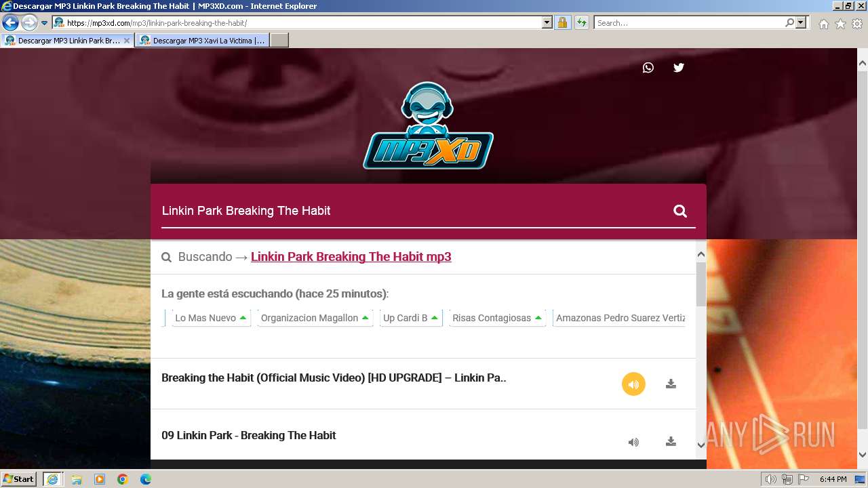Open Microsoft Edge from the taskbar
This screenshot has height=488, width=868.
[x=146, y=479]
